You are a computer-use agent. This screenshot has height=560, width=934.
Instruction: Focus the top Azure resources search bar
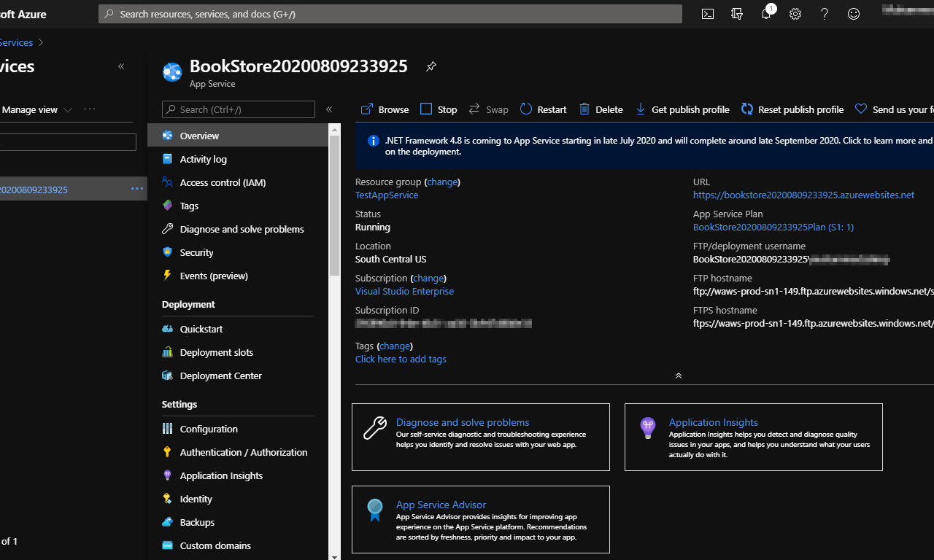point(390,14)
